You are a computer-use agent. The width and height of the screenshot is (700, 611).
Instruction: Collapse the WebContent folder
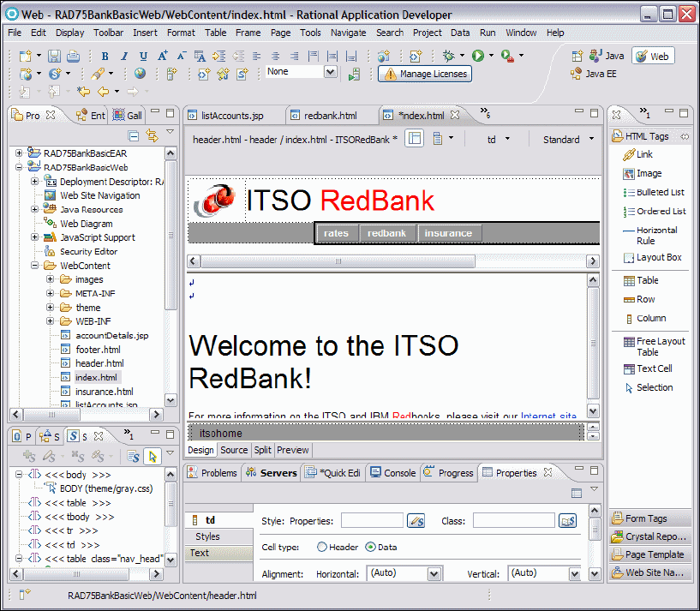pos(34,266)
